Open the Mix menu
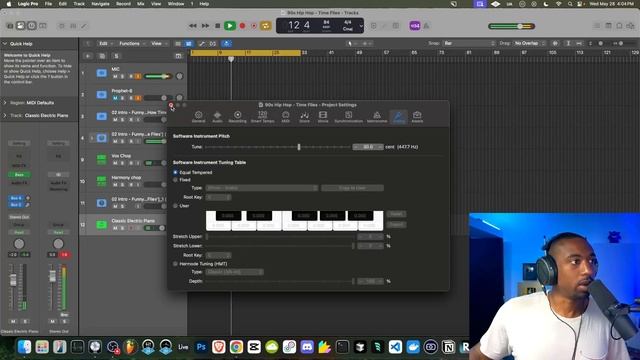Screen dimensions: 640x360 click(x=140, y=4)
